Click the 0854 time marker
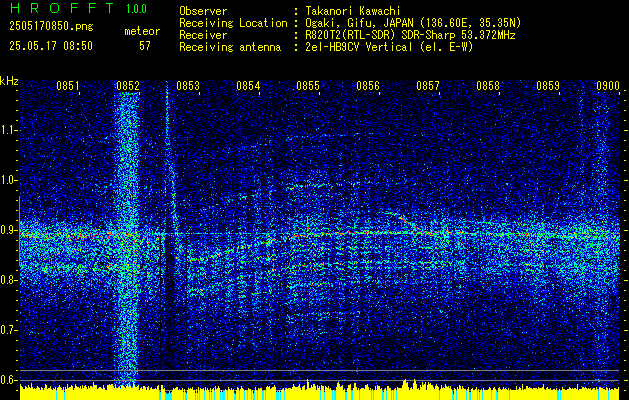Viewport: 629px width, 400px height. click(x=248, y=85)
